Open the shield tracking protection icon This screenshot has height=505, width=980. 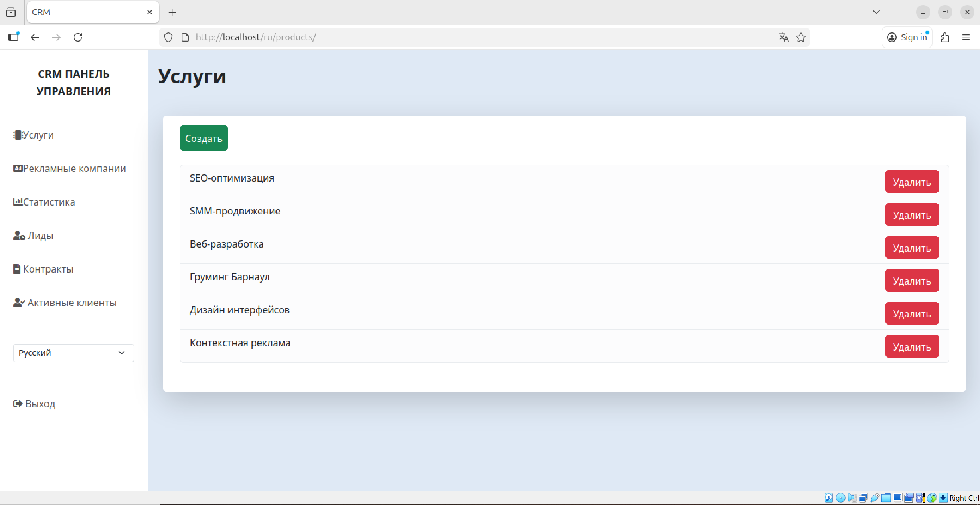point(168,37)
